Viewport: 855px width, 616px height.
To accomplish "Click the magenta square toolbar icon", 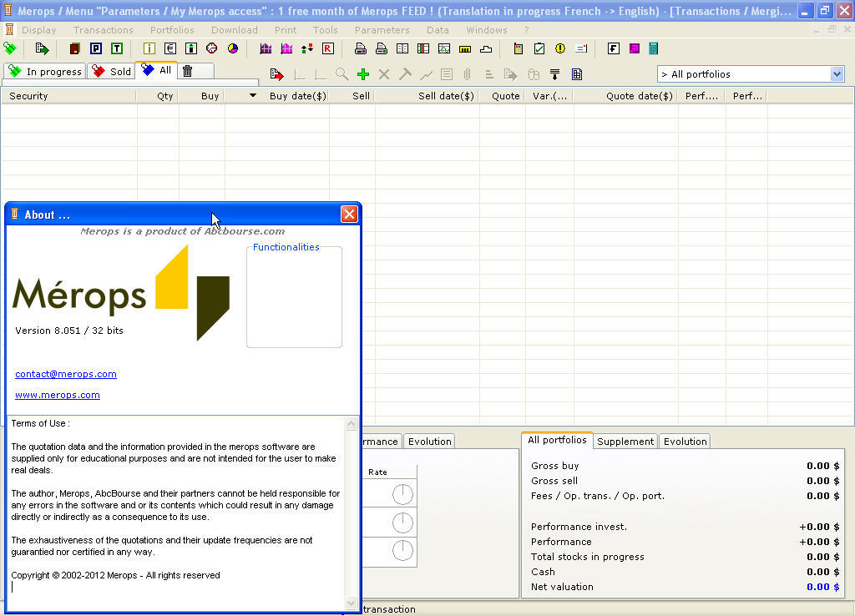I will coord(635,48).
